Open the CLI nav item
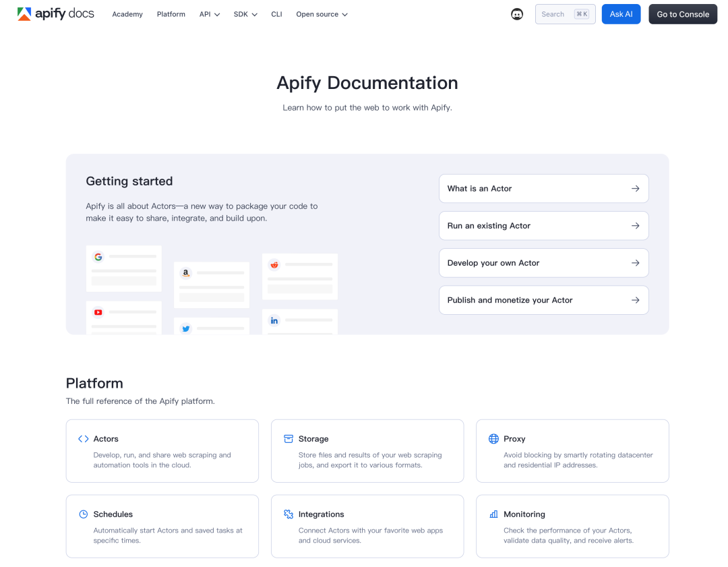Screen dimensions: 728x567 [276, 14]
